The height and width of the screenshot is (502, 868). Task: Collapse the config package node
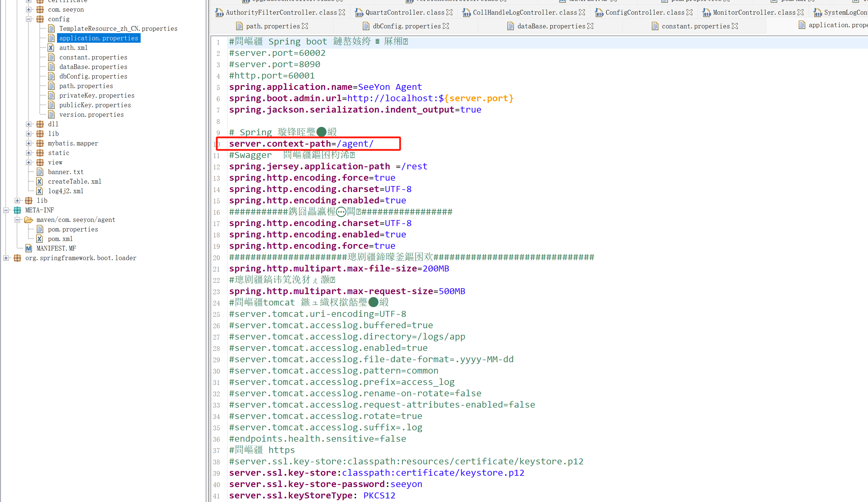(x=29, y=19)
